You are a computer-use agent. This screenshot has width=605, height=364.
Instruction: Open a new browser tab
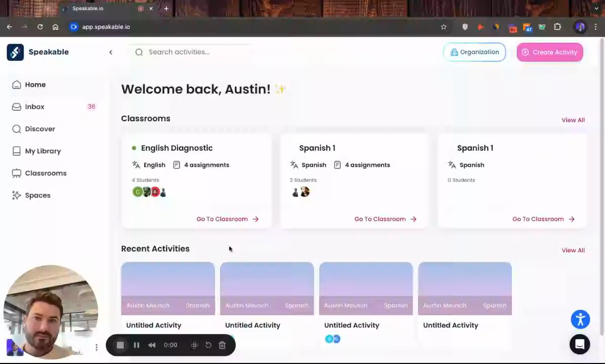coord(166,9)
